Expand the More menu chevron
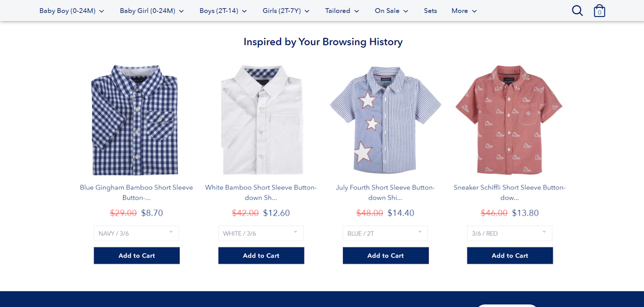Screen dimensions: 644x307 (x=474, y=11)
